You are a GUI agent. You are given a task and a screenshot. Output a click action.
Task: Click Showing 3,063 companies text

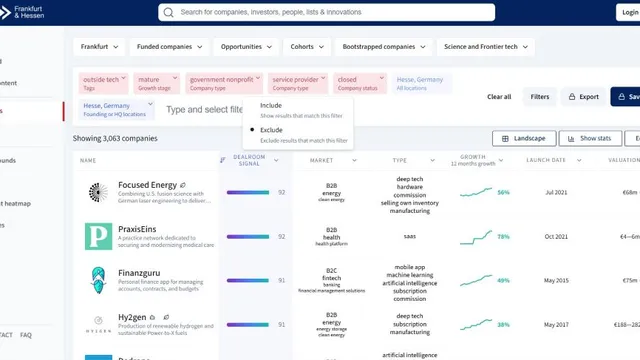(115, 138)
